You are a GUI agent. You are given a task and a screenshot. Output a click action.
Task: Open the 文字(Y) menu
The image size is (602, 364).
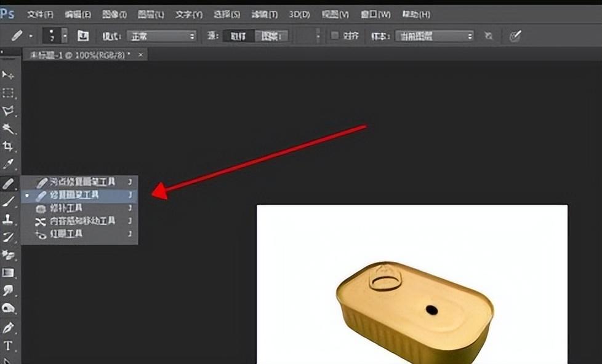point(188,15)
